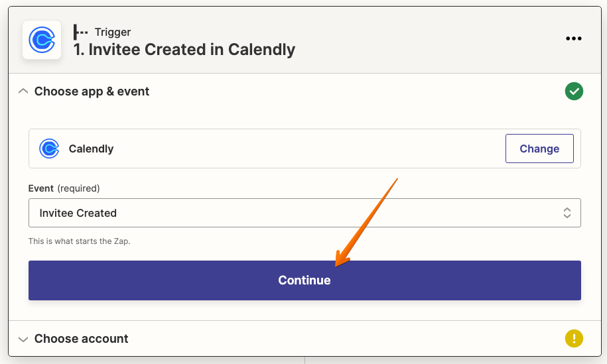Viewport: 607px width, 364px height.
Task: Click the Event dropdown up-down arrows
Action: point(567,213)
